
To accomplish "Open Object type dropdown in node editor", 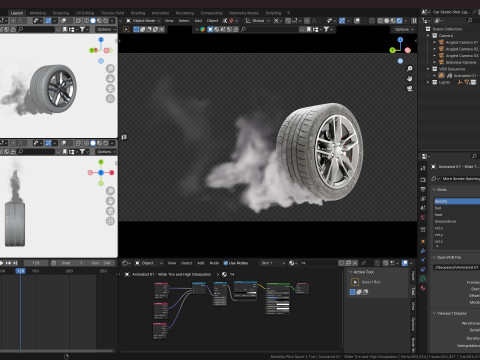I will (150, 263).
